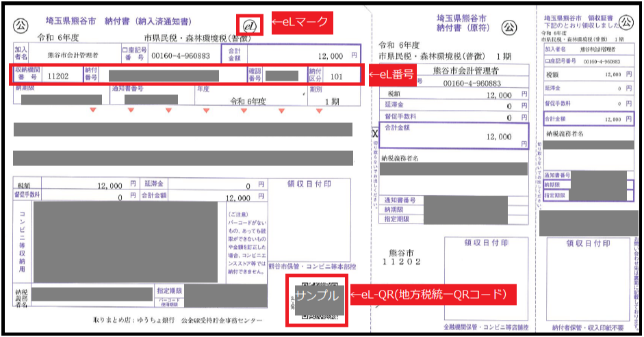Click the 督促手数料 row on the 原符 slip

coord(454,117)
